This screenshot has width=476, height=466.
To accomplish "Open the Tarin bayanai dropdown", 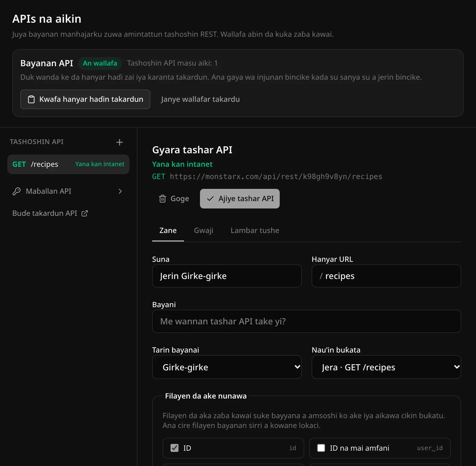I will (227, 367).
